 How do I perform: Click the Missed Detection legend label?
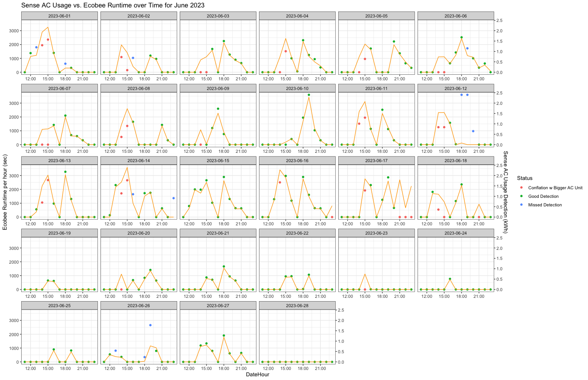point(545,205)
